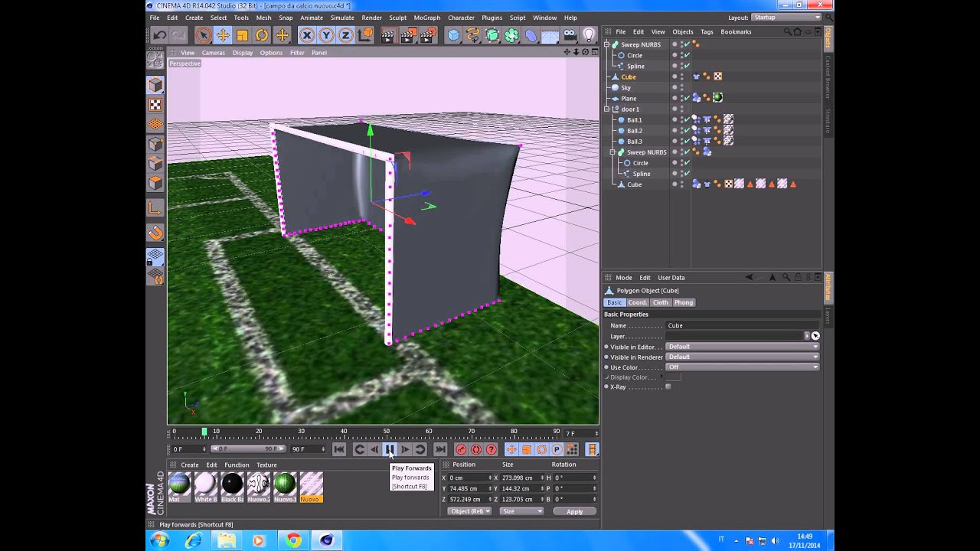Toggle the enable checkmark for Ball.1

click(687, 120)
